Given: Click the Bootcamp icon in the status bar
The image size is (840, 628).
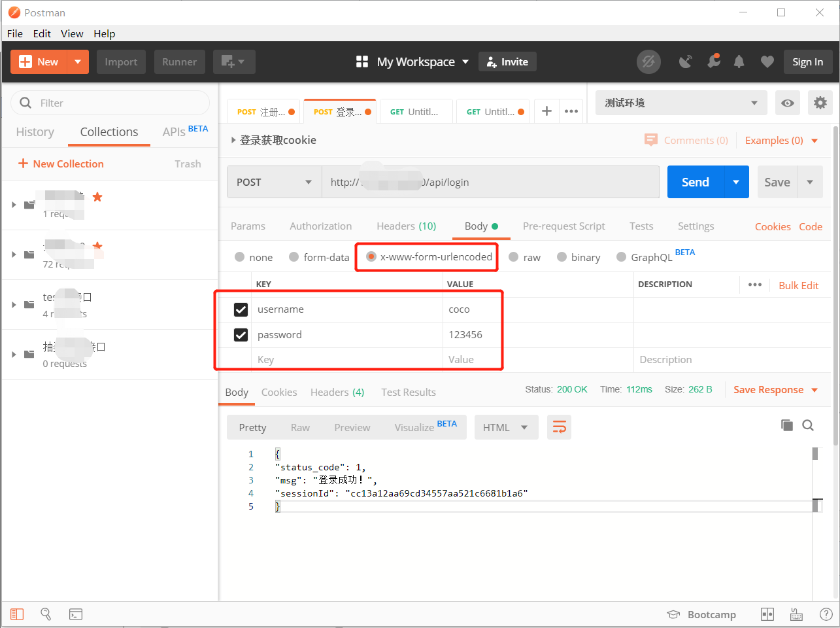Looking at the screenshot, I should tap(673, 614).
